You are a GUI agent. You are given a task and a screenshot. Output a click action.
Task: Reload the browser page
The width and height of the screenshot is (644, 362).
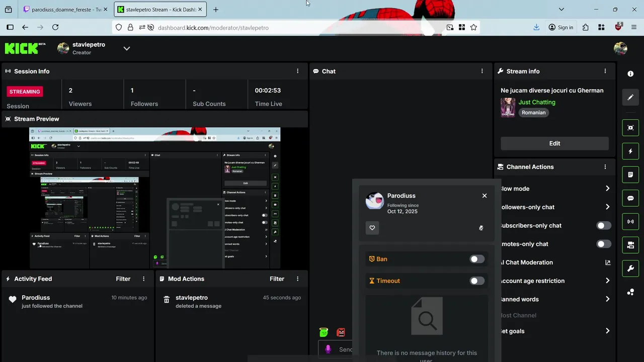(55, 27)
